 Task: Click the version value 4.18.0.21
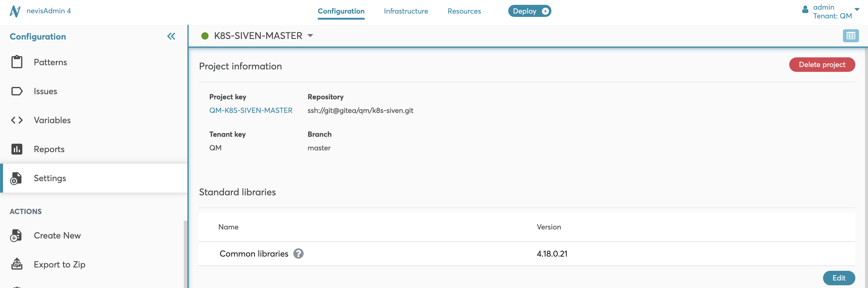point(552,254)
